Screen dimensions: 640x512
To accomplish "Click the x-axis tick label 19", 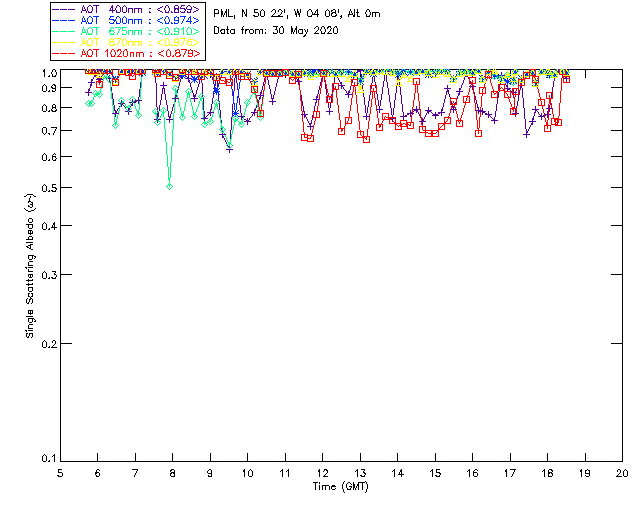I will tap(585, 473).
